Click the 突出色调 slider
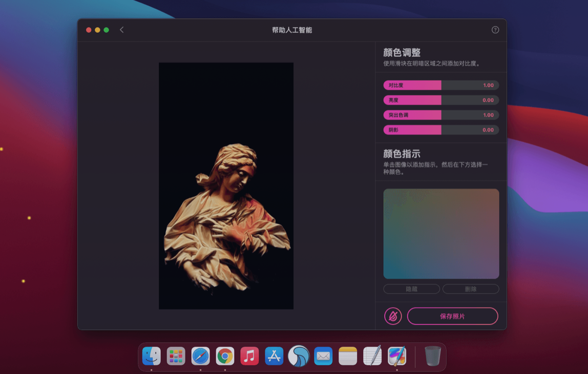588x374 pixels. [x=441, y=115]
